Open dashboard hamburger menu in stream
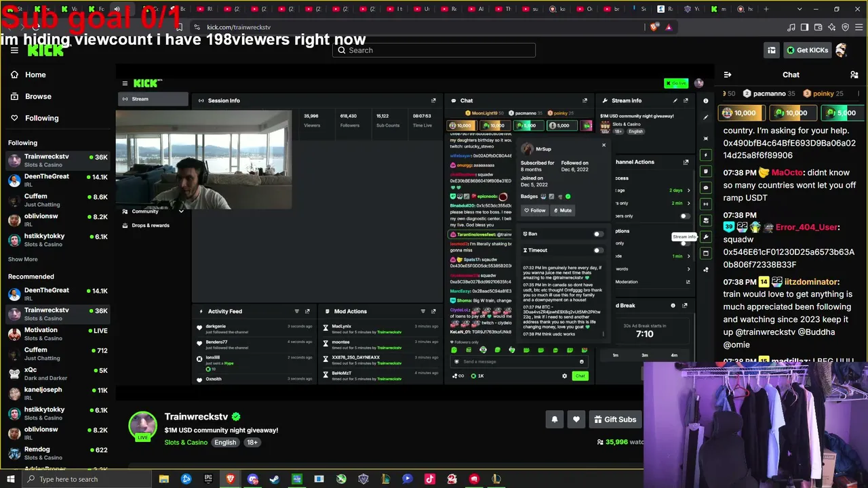 point(125,83)
